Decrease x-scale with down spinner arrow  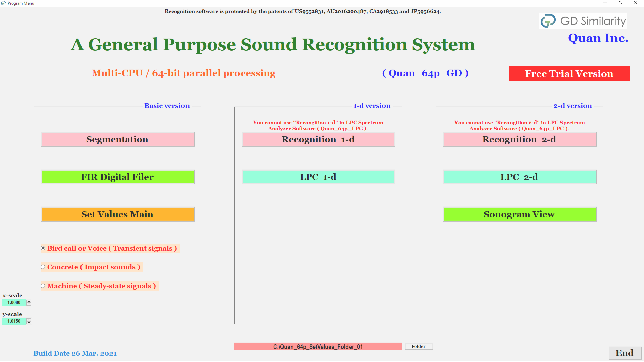29,304
